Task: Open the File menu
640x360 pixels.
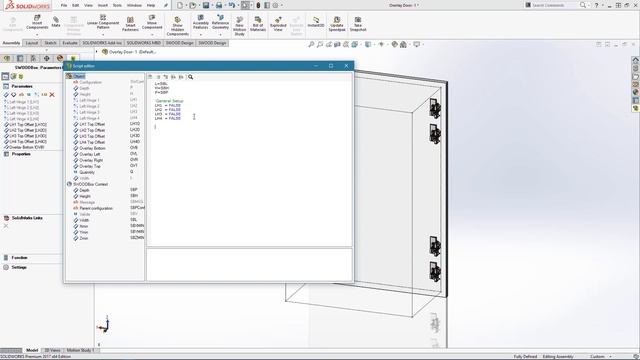Action: tap(64, 5)
